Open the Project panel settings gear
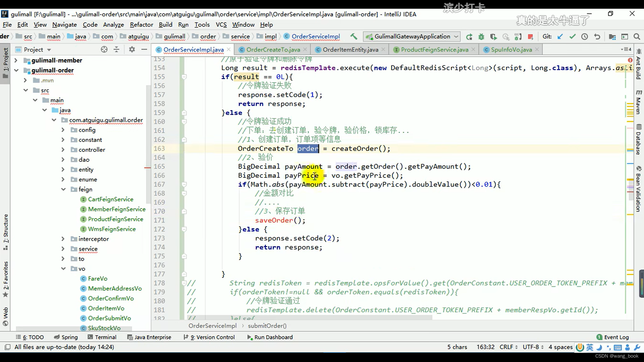Viewport: 644px width, 362px height. 132,50
